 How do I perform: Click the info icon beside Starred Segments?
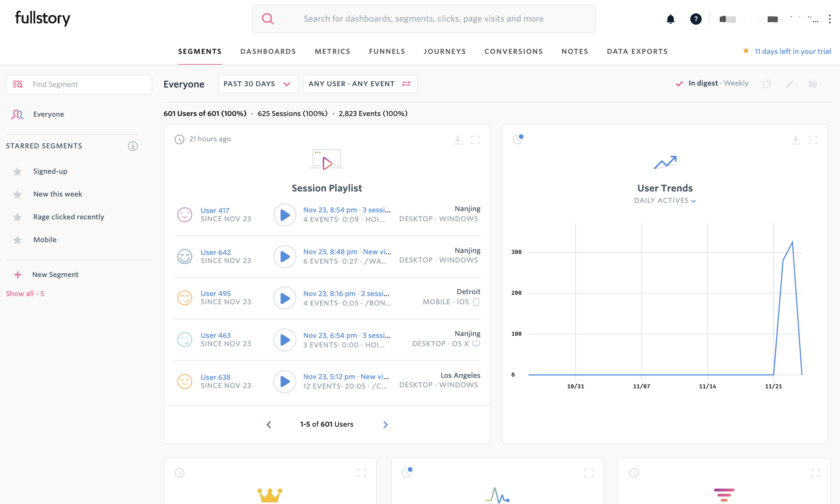133,146
